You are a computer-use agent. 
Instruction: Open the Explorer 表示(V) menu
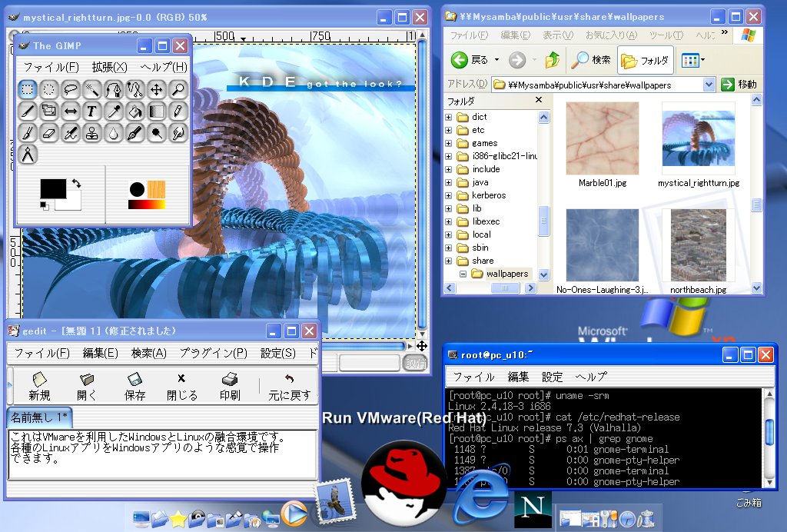pyautogui.click(x=558, y=35)
